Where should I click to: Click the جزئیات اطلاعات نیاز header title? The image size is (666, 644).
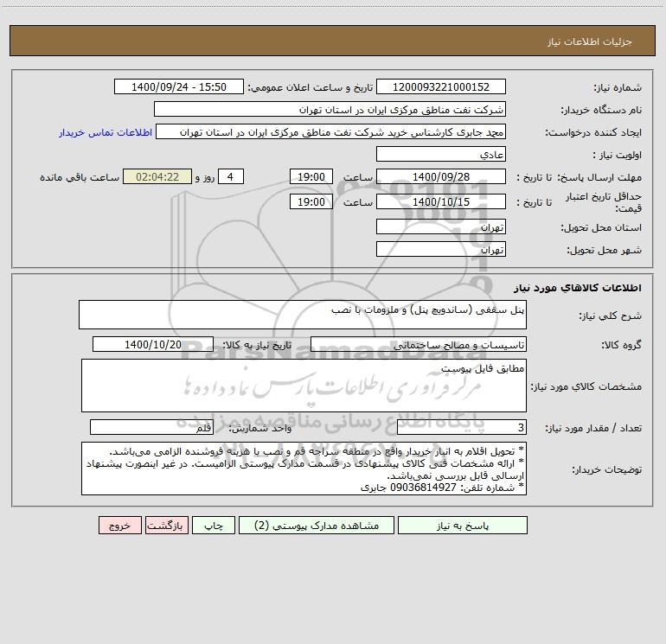[x=590, y=41]
